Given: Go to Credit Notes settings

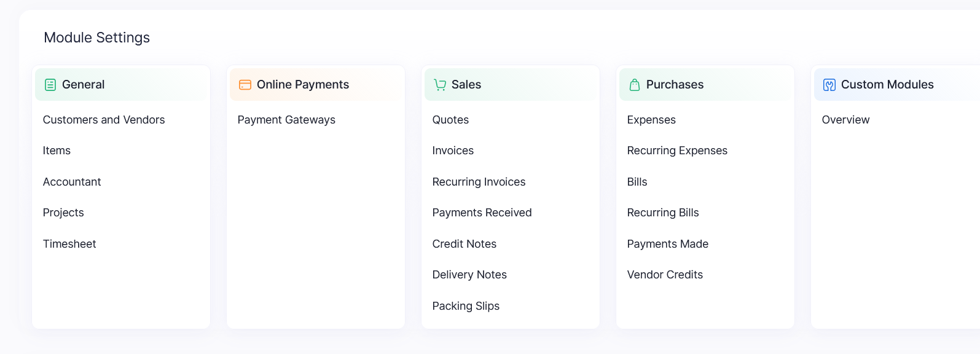Looking at the screenshot, I should point(464,244).
